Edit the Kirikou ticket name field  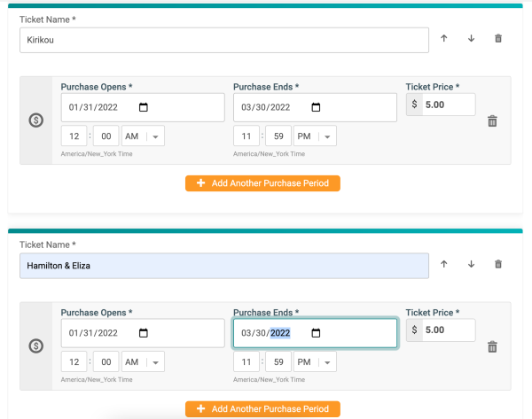pos(224,40)
